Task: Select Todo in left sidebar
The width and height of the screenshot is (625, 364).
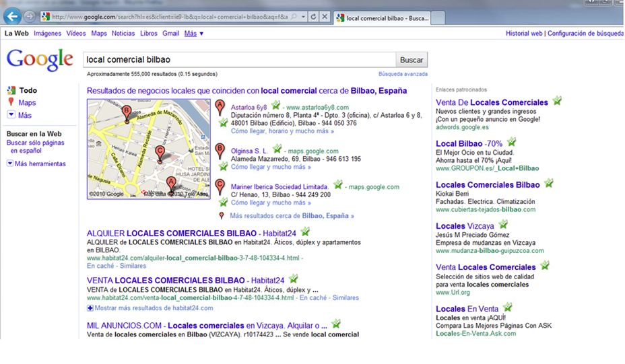Action: (x=28, y=90)
